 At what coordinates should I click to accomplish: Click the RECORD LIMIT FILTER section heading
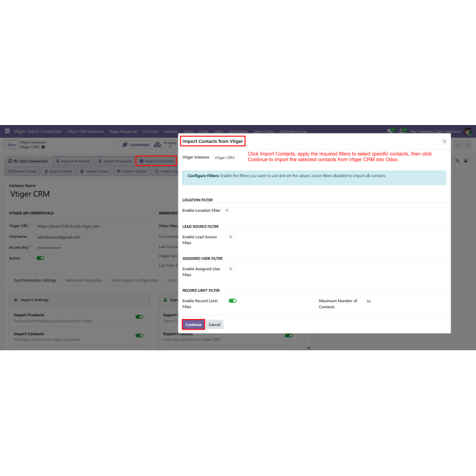(x=201, y=291)
